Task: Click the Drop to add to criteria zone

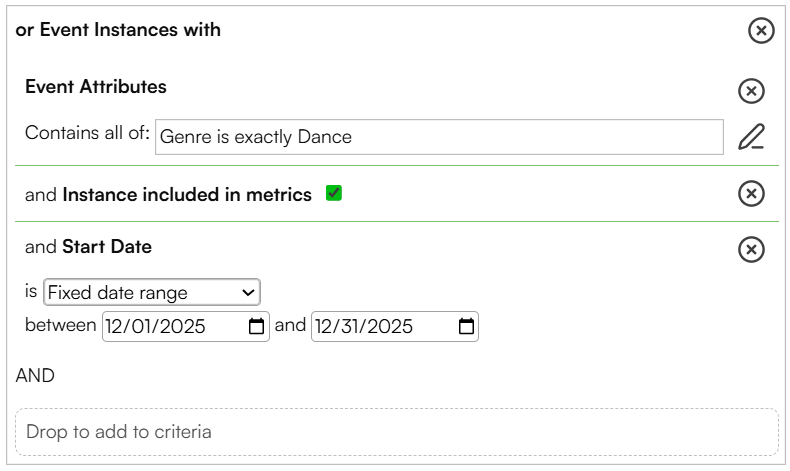Action: pyautogui.click(x=397, y=432)
